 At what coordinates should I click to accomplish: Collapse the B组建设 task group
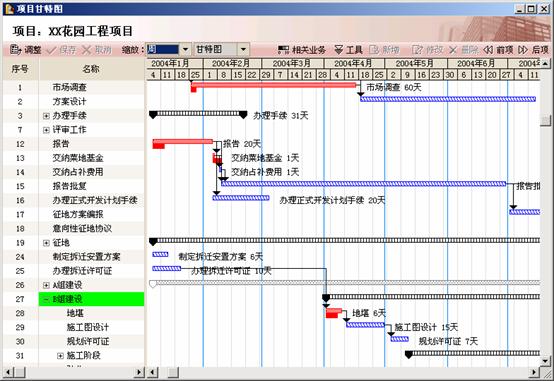(x=46, y=299)
